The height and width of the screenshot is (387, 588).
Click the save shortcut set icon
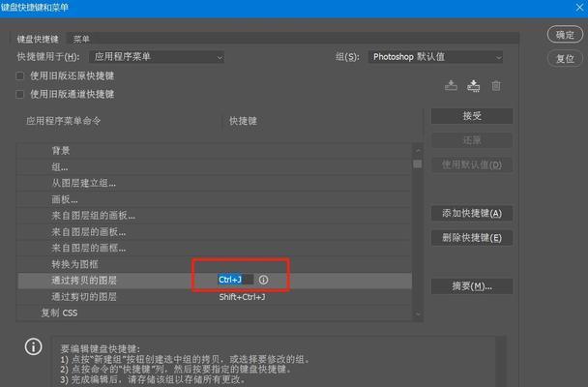pyautogui.click(x=451, y=85)
